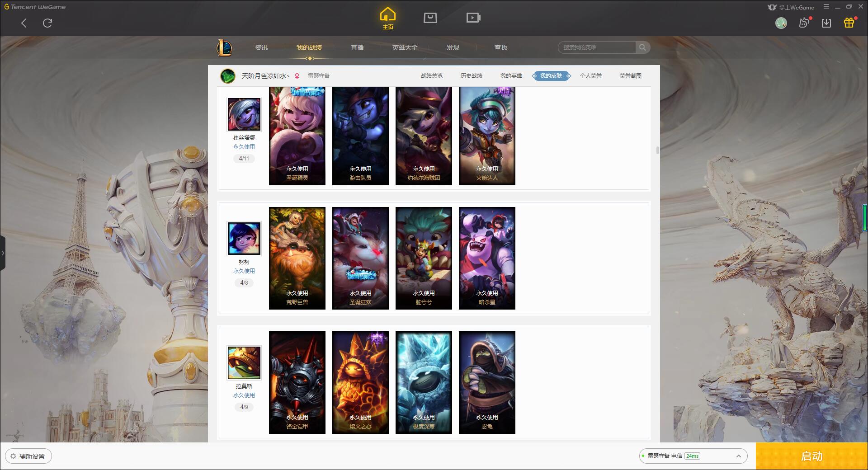Screen dimensions: 868x470
Task: Open 辅助设置 settings button
Action: click(28, 456)
